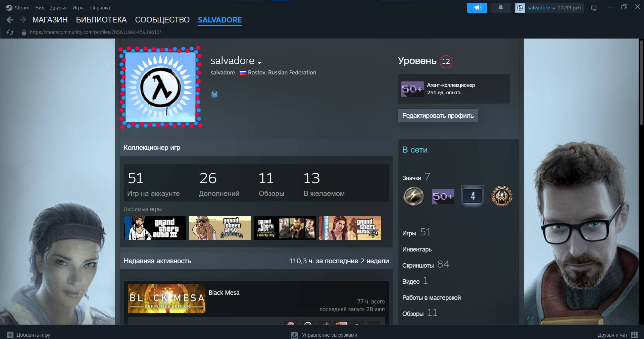
Task: Open the Steam menu
Action: pos(22,7)
